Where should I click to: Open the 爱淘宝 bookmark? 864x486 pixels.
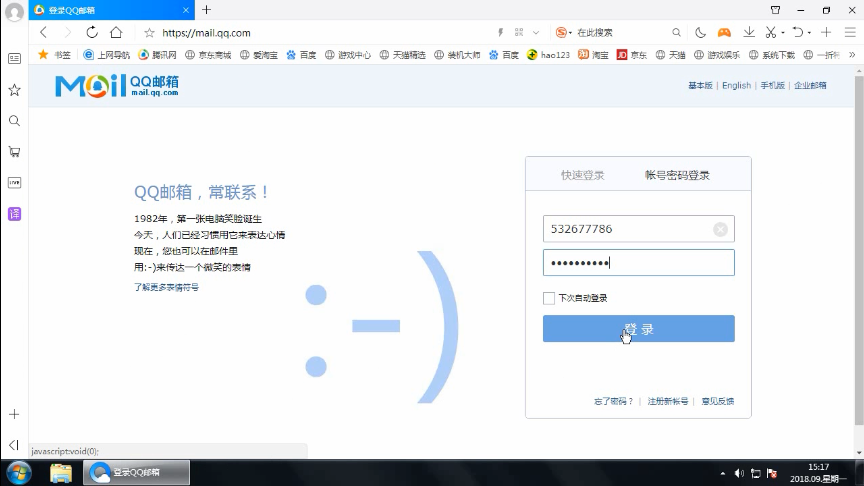[x=258, y=55]
